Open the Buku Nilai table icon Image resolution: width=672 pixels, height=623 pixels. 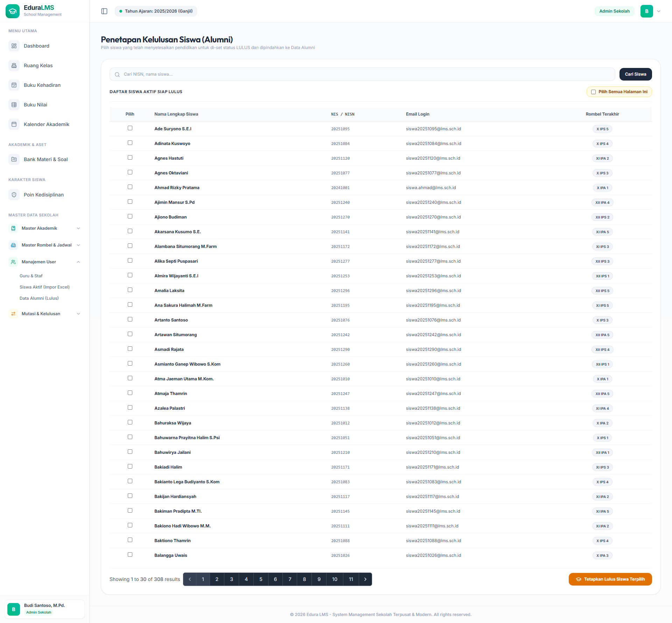(14, 105)
